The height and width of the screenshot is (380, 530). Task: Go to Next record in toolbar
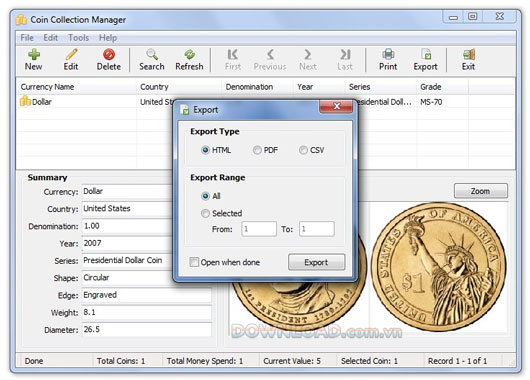pyautogui.click(x=308, y=60)
